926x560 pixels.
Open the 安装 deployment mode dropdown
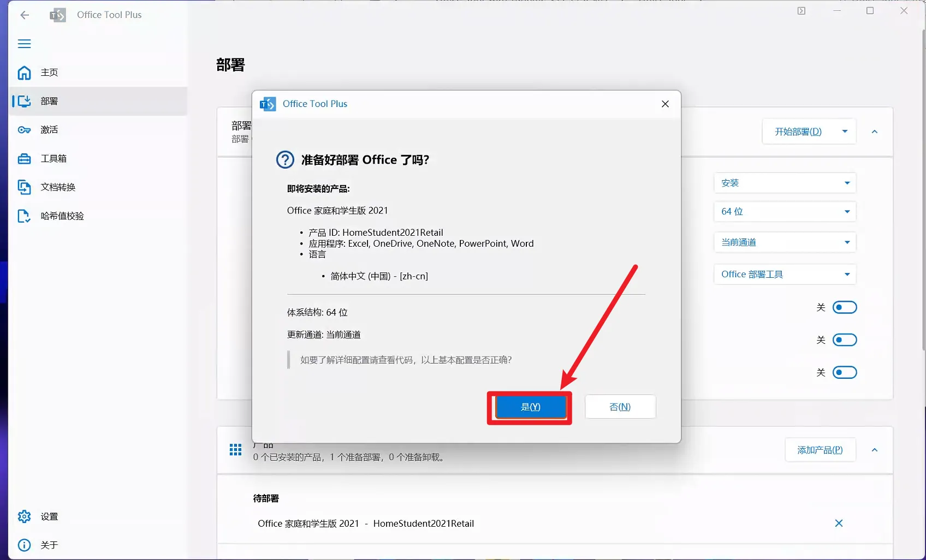[x=785, y=183]
